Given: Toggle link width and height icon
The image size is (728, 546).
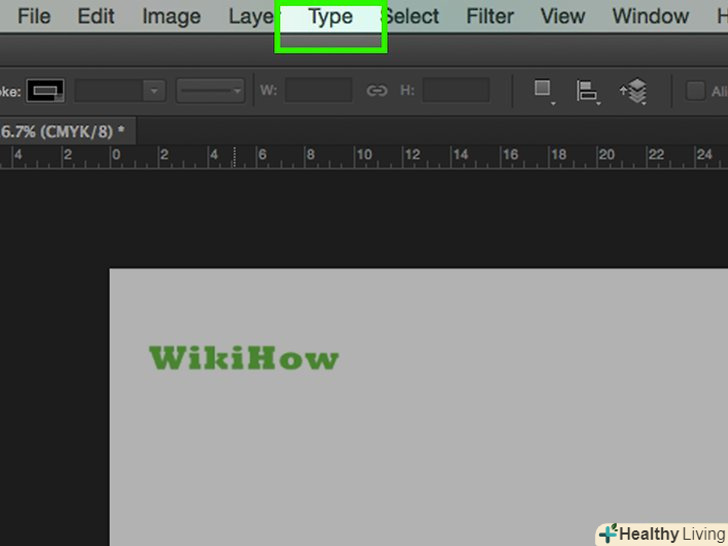Looking at the screenshot, I should coord(377,91).
